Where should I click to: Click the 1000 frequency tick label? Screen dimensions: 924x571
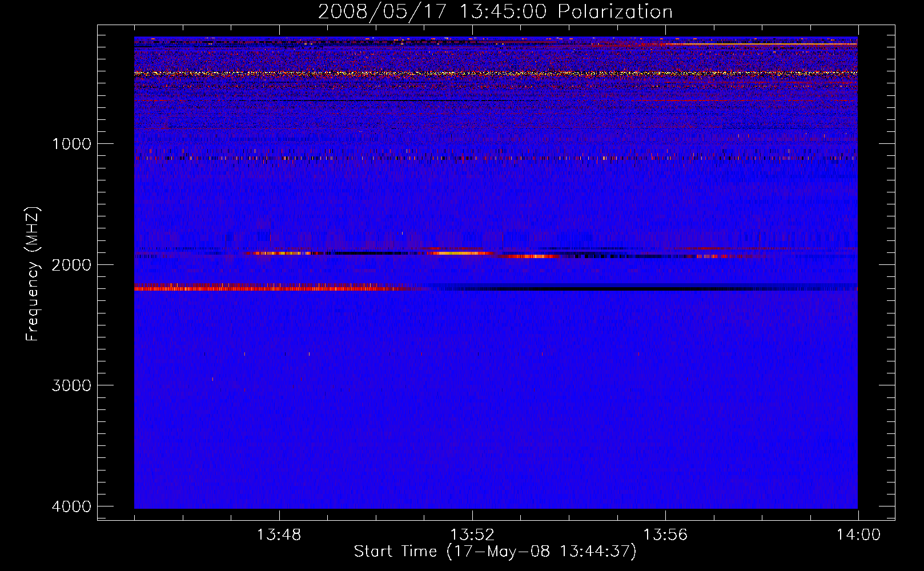(x=71, y=143)
